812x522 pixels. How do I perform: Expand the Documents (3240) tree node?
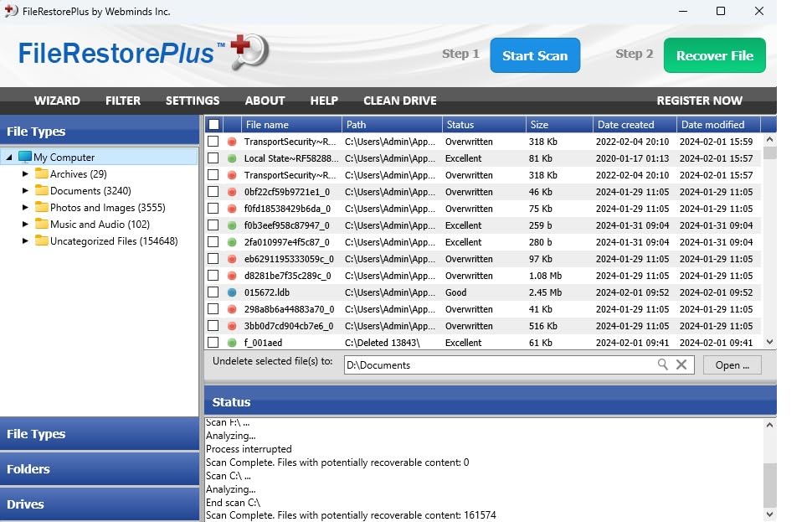coord(25,190)
